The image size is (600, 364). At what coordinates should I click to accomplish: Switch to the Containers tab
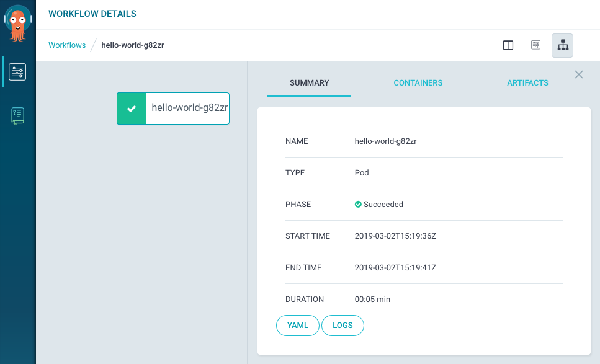click(418, 83)
